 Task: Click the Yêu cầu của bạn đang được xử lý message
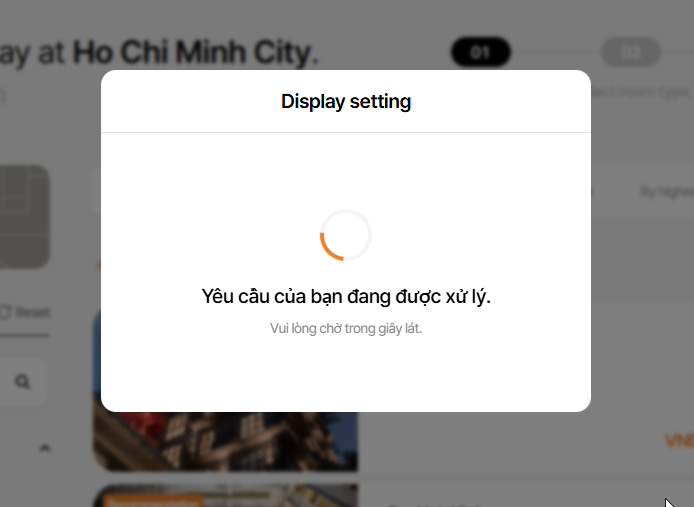point(346,296)
